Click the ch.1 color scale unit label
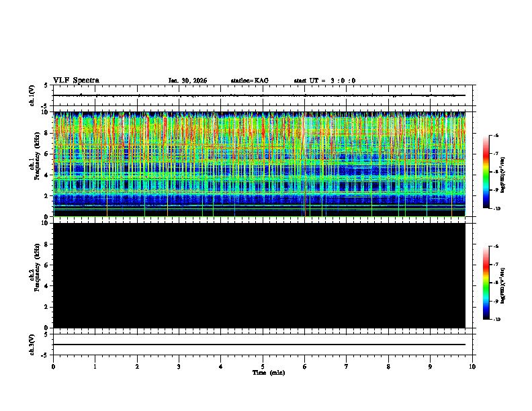The image size is (532, 411). pyautogui.click(x=503, y=175)
